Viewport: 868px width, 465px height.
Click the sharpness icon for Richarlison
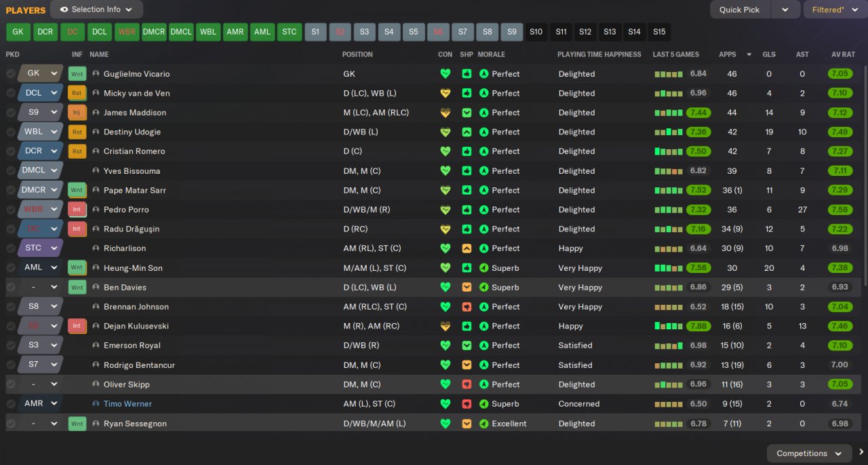(x=467, y=248)
